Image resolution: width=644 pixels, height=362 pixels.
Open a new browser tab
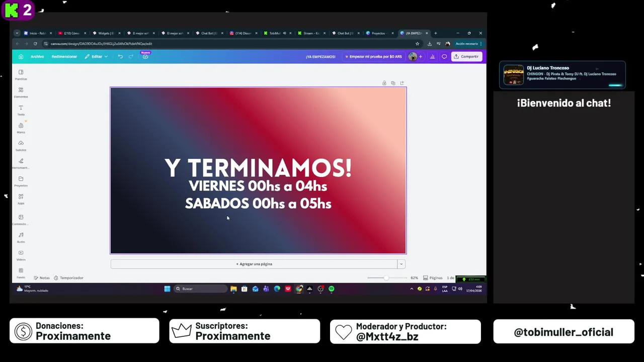pos(436,33)
